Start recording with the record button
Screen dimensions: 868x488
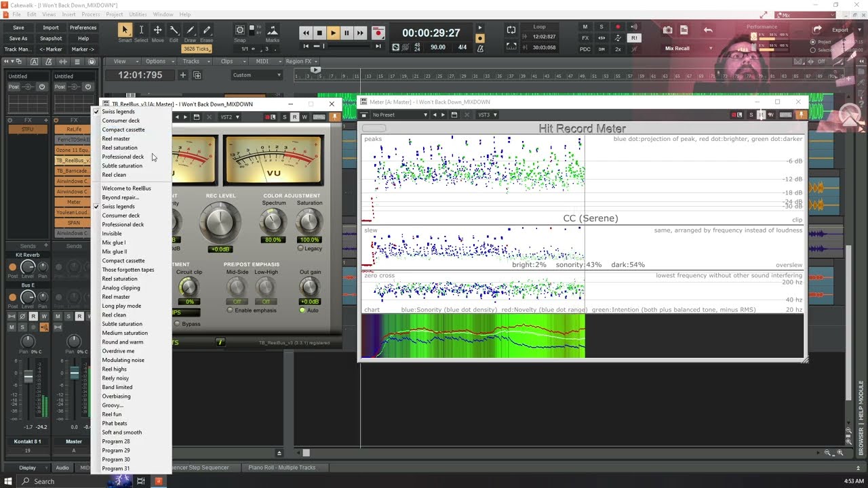(378, 33)
